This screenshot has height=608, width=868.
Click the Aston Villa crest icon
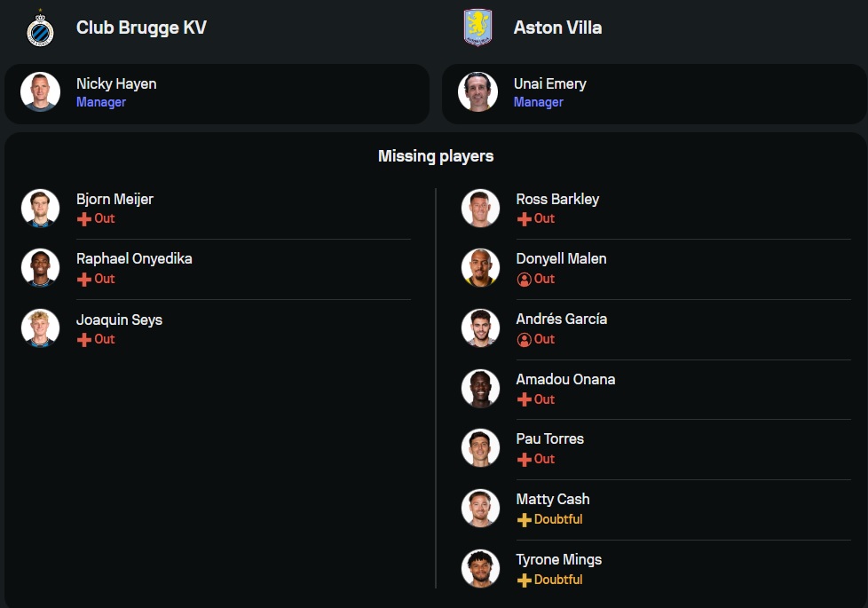(x=477, y=28)
